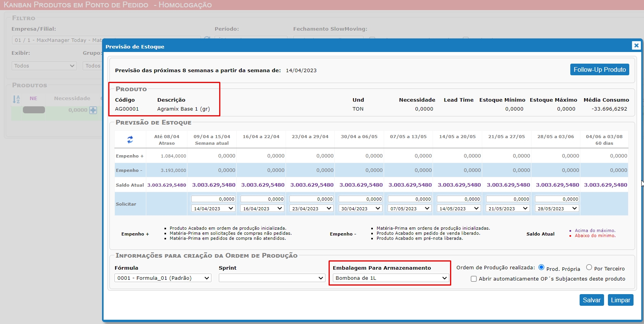
Task: Open the 21/05/2023 date dropdown in Solicitar
Action: [508, 208]
